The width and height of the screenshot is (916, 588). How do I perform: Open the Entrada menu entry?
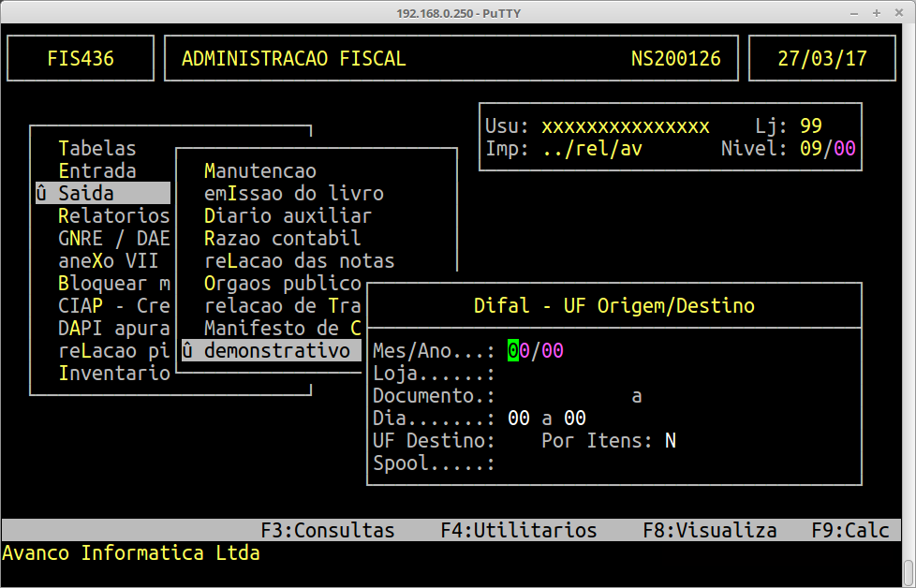click(x=96, y=170)
